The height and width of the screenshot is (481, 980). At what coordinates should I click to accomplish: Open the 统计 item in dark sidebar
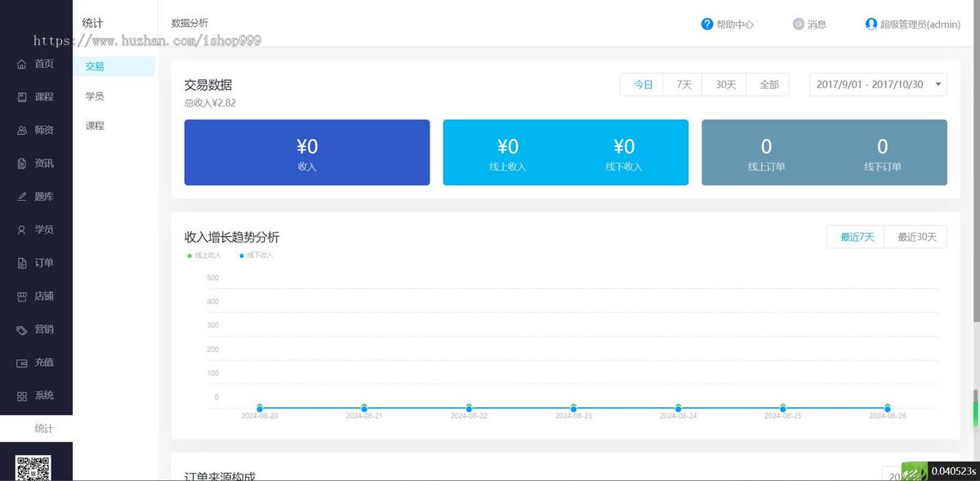(36, 429)
